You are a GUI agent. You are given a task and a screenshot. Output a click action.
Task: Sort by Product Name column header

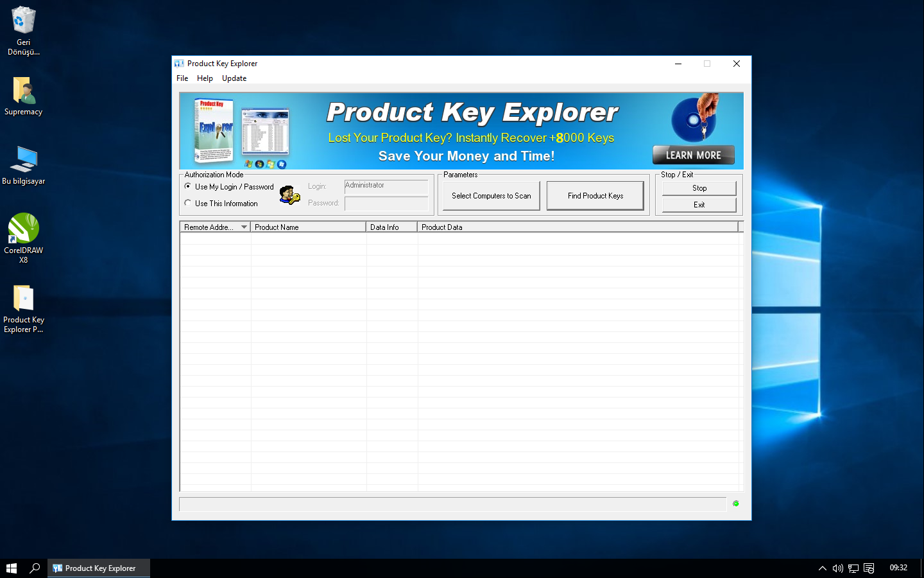tap(308, 227)
